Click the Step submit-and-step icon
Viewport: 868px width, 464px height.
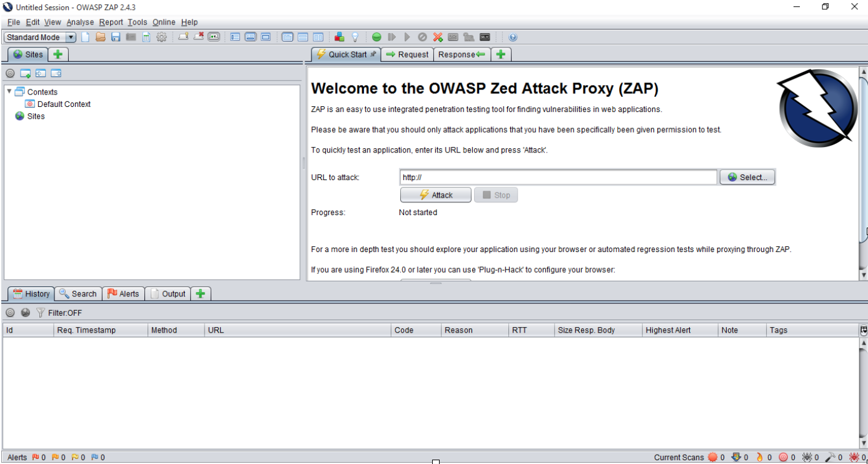(x=392, y=38)
